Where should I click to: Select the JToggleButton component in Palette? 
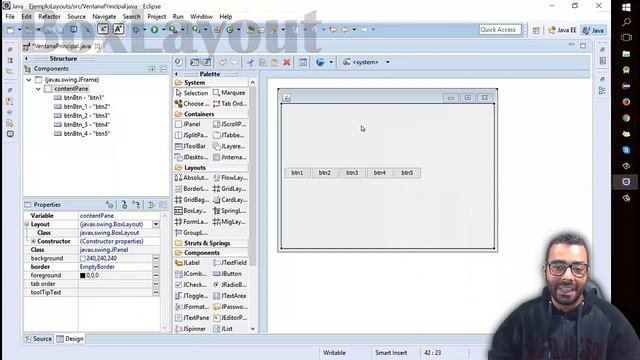coord(191,296)
